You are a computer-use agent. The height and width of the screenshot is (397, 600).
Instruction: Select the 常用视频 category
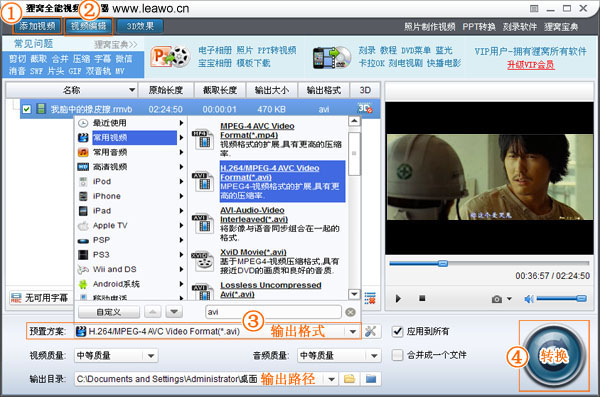(x=130, y=137)
